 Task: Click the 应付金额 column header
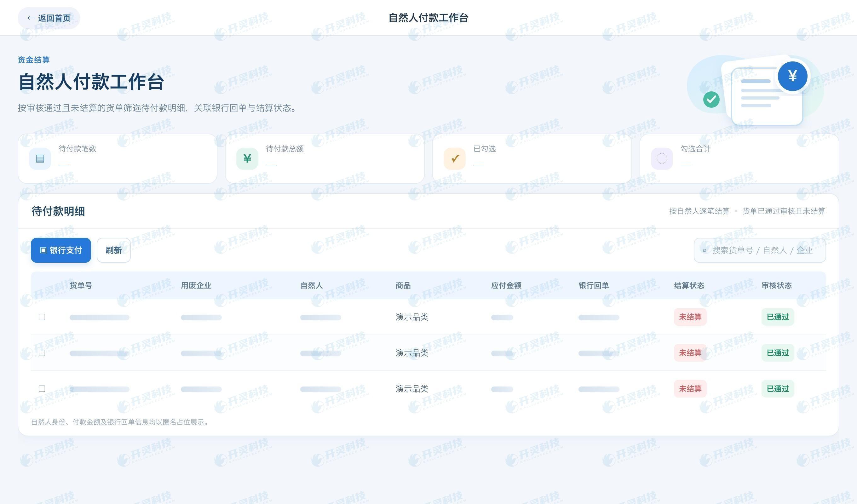pos(506,286)
